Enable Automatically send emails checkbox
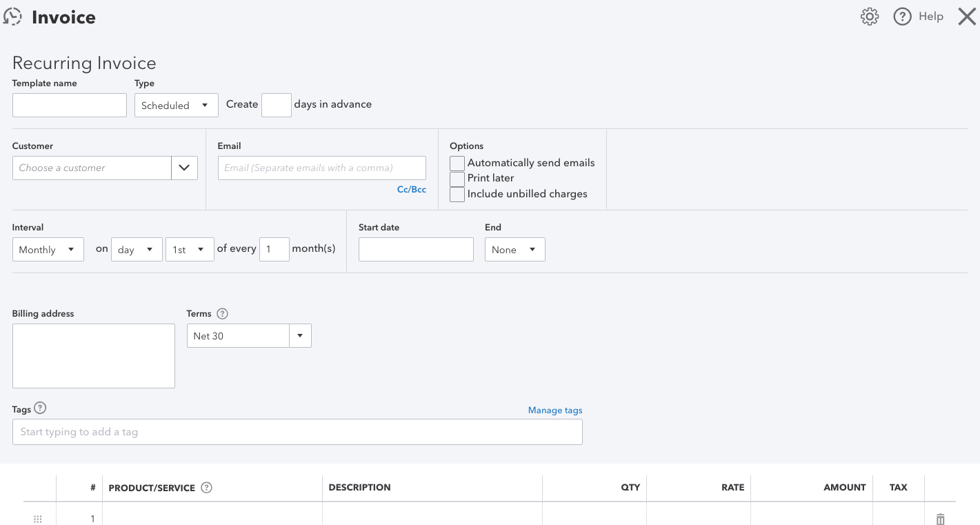980x525 pixels. tap(457, 164)
